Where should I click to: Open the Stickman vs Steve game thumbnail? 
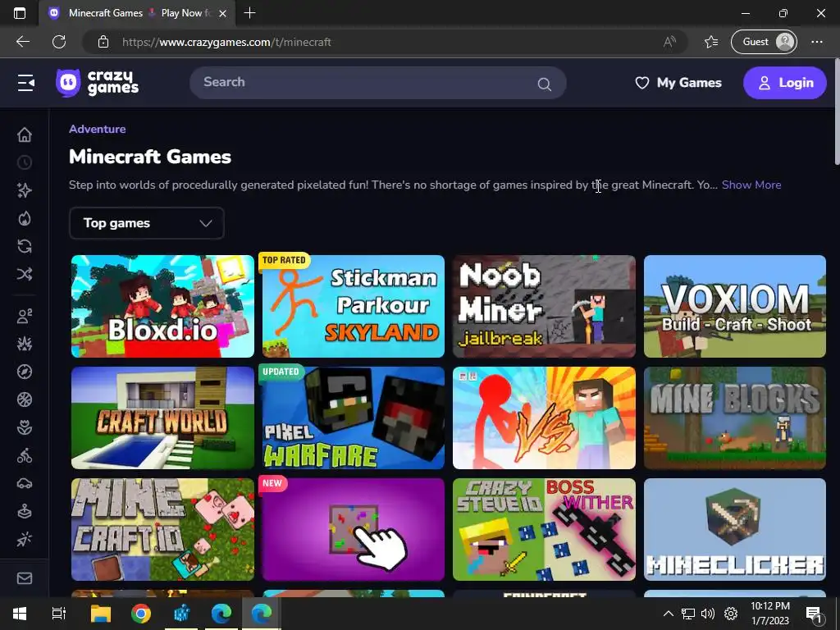(545, 418)
